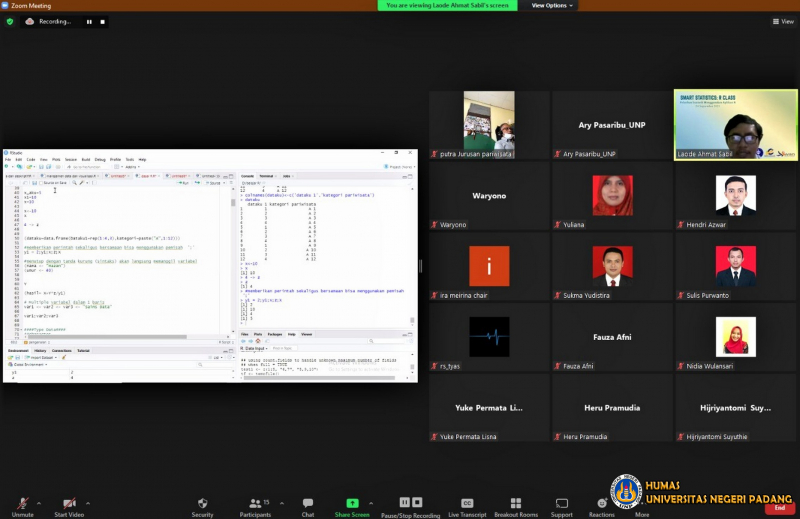The height and width of the screenshot is (519, 800).
Task: Click the red End meeting button
Action: [780, 508]
